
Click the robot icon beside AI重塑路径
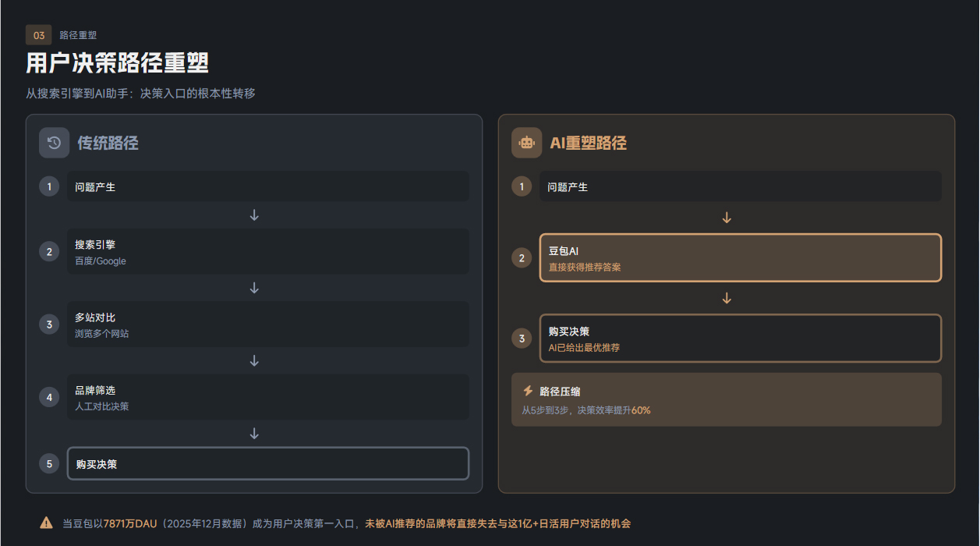click(526, 143)
